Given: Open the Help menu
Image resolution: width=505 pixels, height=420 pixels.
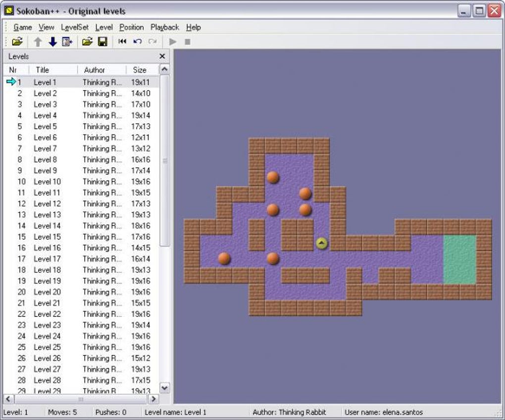Looking at the screenshot, I should [x=193, y=27].
